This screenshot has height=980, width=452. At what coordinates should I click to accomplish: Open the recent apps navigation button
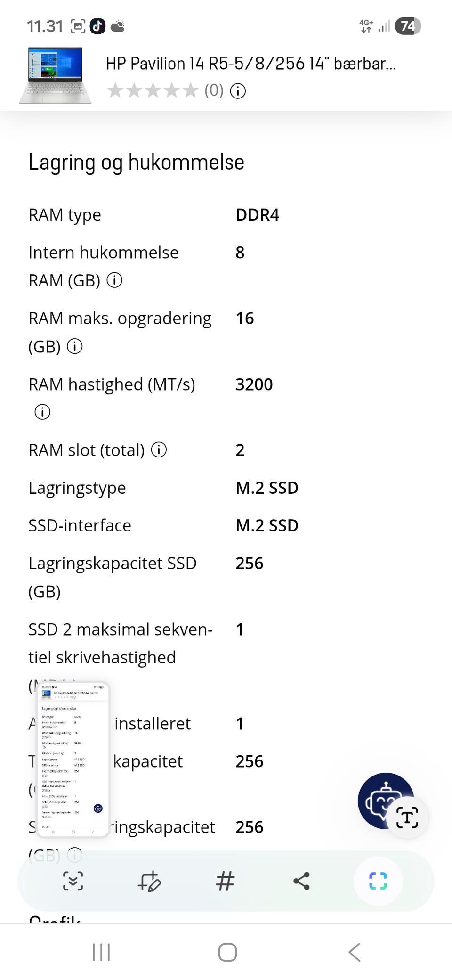click(101, 952)
